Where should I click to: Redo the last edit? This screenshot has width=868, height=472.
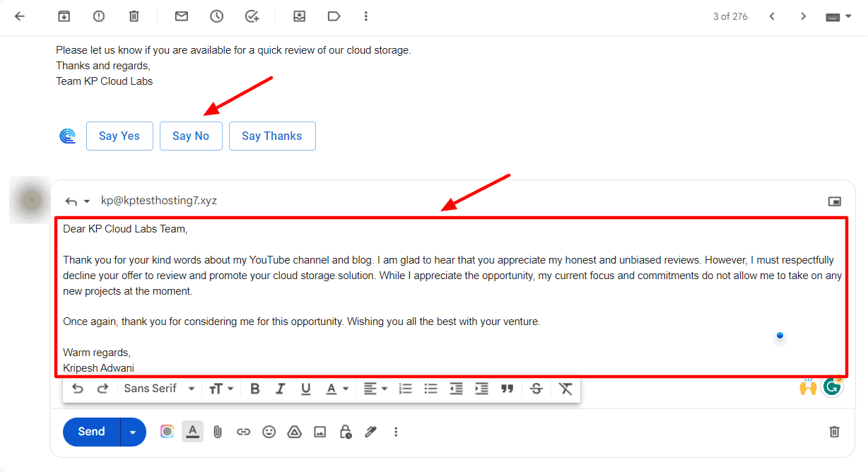pos(102,389)
